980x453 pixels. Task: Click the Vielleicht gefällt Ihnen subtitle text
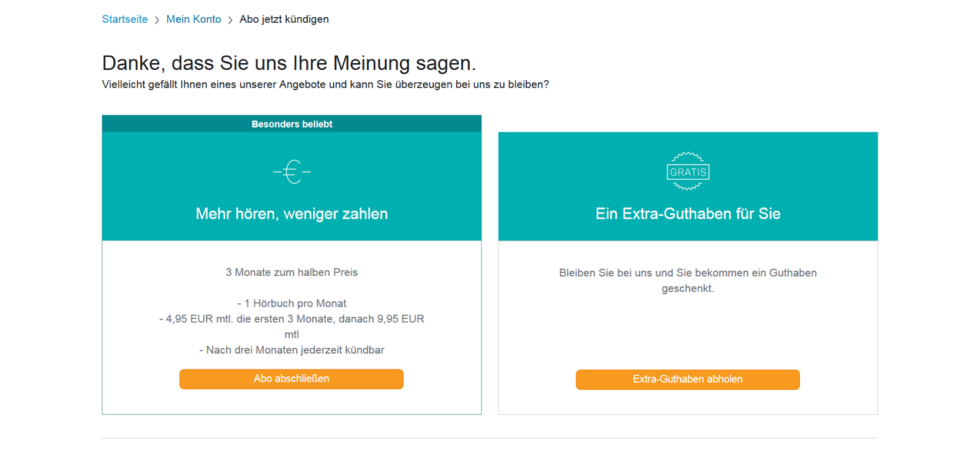click(325, 85)
